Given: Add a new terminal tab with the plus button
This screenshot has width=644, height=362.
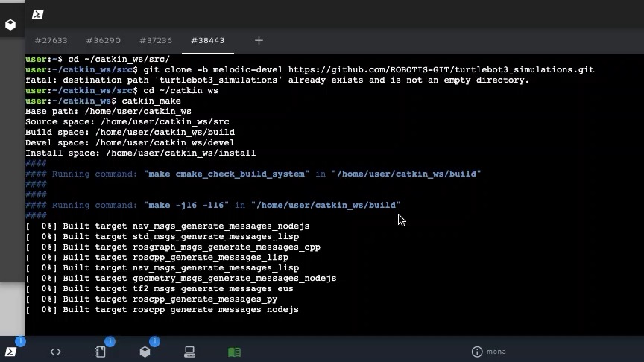Looking at the screenshot, I should [x=259, y=41].
